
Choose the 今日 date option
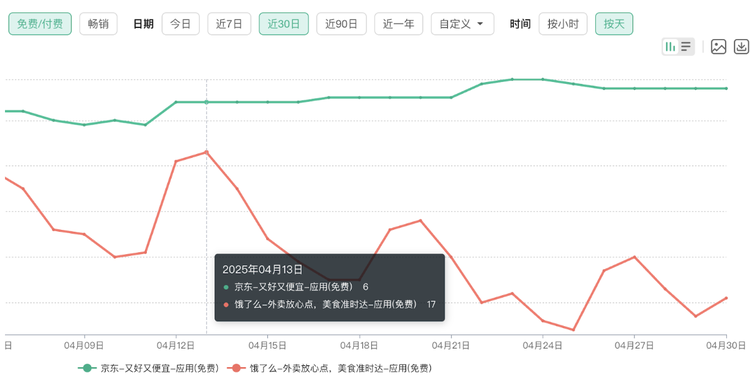coord(180,24)
